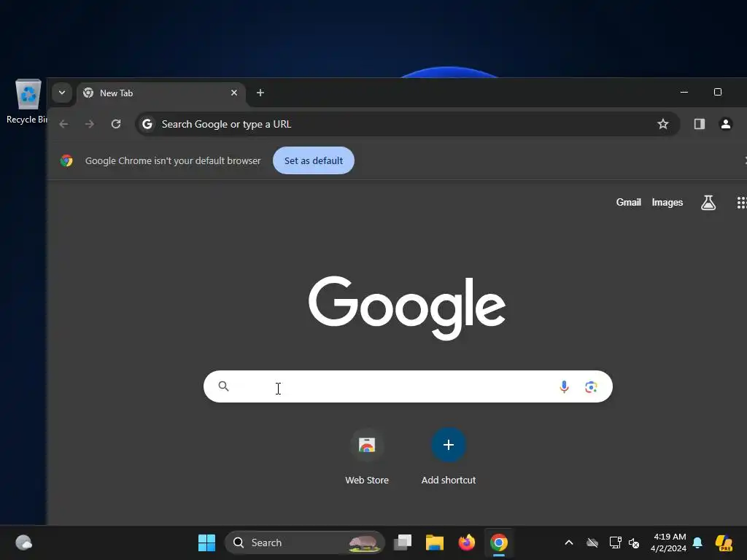Open the Gmail link
This screenshot has height=560, width=747.
point(628,203)
